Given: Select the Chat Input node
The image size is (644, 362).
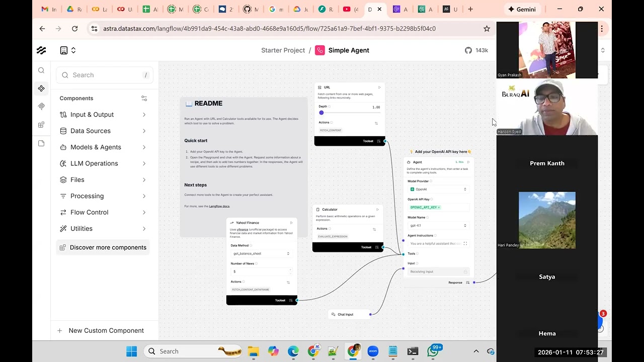Looking at the screenshot, I should [x=350, y=314].
